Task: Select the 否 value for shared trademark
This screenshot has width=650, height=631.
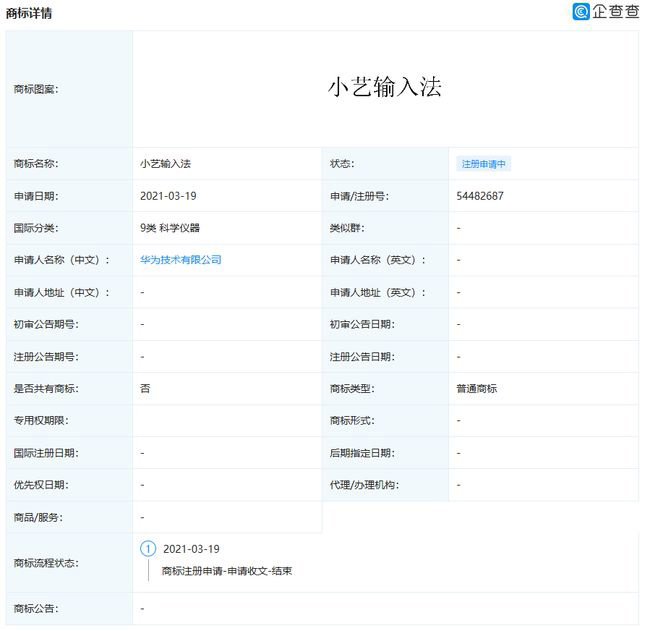Action: [145, 388]
